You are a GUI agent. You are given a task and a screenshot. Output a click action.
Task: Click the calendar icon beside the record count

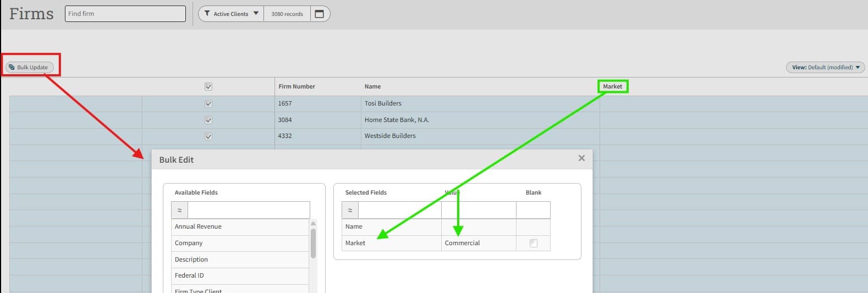(319, 14)
